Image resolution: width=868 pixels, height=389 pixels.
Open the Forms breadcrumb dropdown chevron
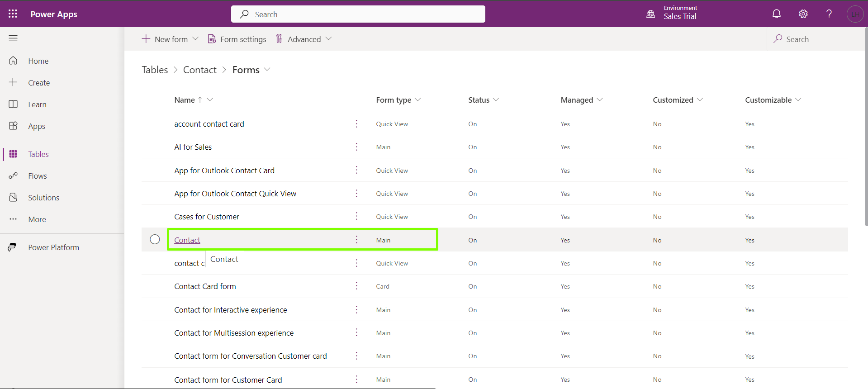click(x=267, y=70)
